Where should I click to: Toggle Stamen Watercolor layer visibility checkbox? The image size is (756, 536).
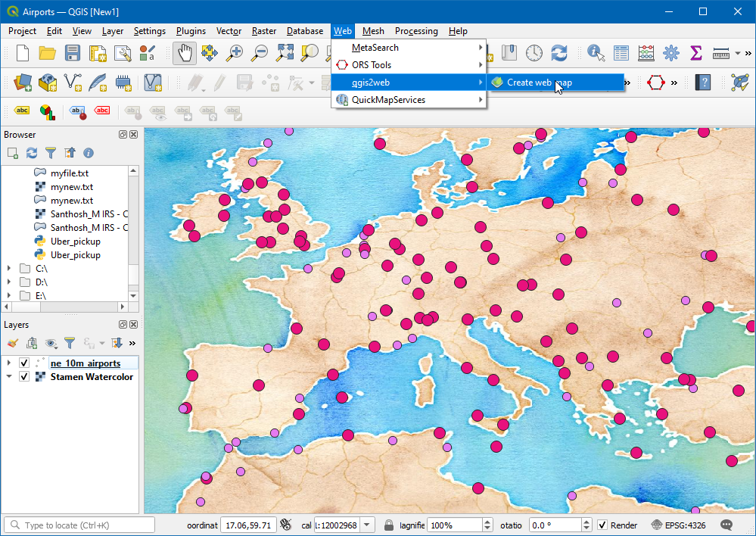click(x=24, y=377)
